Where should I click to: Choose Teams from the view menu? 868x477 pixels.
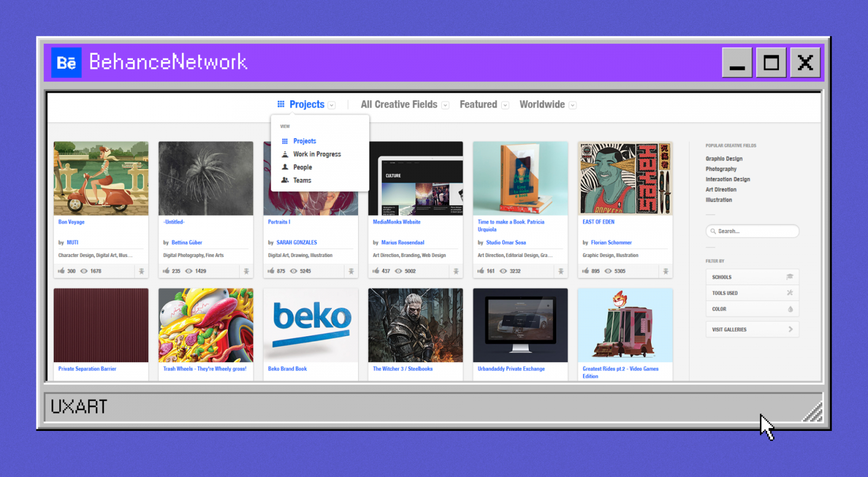(x=302, y=180)
